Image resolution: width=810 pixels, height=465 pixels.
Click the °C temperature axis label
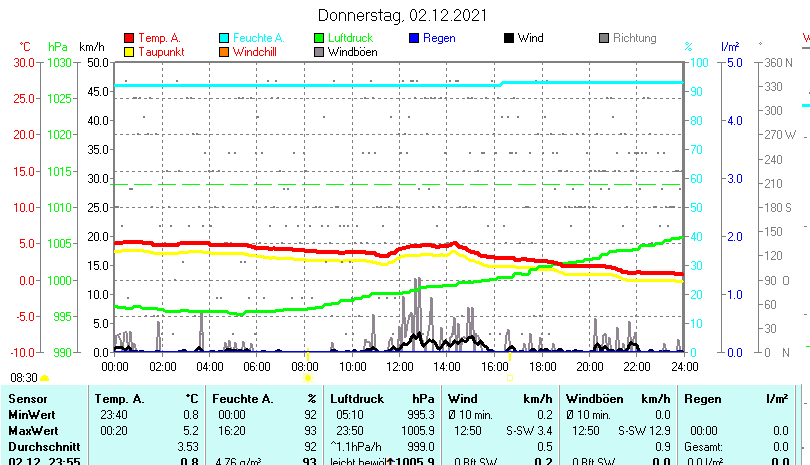coord(25,46)
